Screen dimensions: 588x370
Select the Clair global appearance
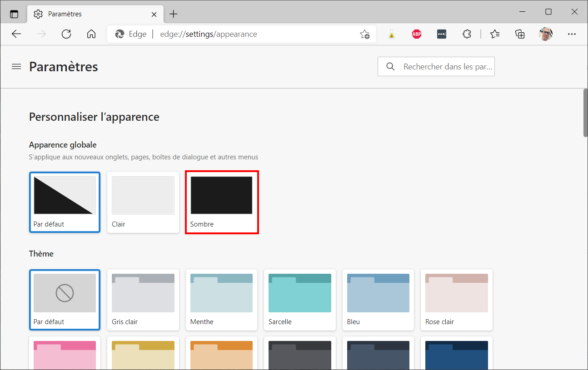click(143, 202)
